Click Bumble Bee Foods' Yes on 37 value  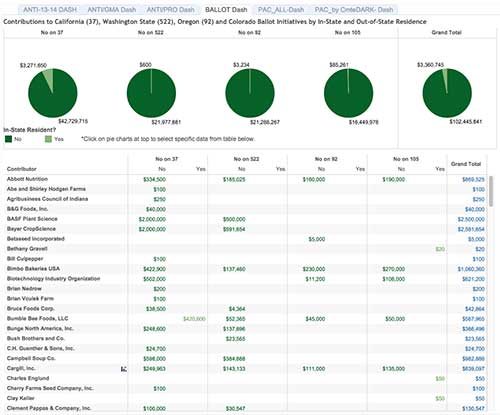[194, 319]
